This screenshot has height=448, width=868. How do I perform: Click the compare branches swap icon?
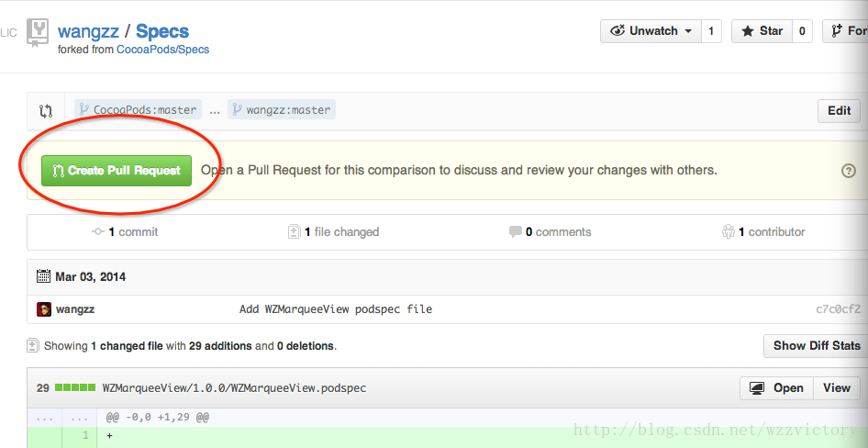click(x=45, y=110)
